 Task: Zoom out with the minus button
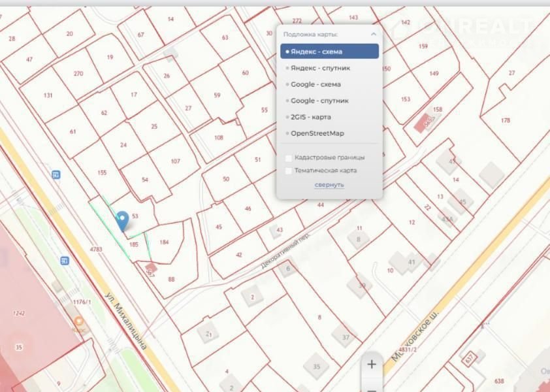pyautogui.click(x=371, y=389)
